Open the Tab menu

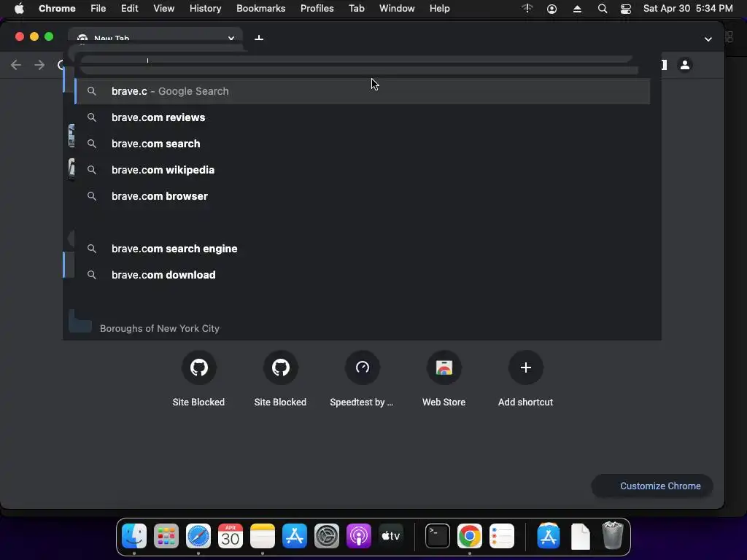pyautogui.click(x=356, y=9)
